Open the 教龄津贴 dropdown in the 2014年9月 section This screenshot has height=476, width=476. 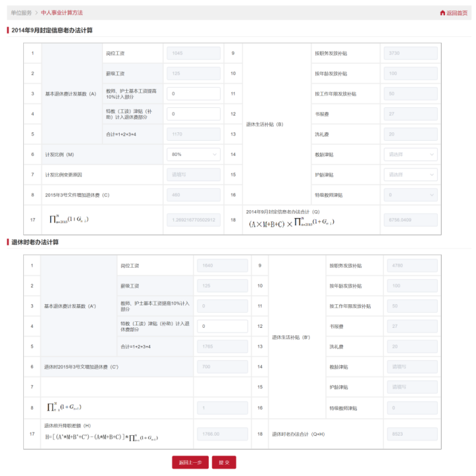(410, 155)
